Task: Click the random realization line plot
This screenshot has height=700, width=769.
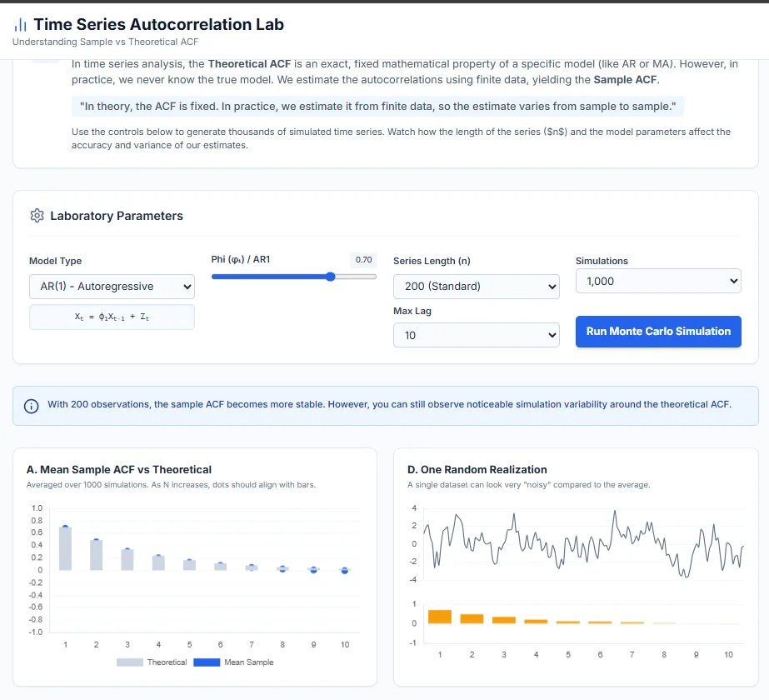Action: pos(583,544)
